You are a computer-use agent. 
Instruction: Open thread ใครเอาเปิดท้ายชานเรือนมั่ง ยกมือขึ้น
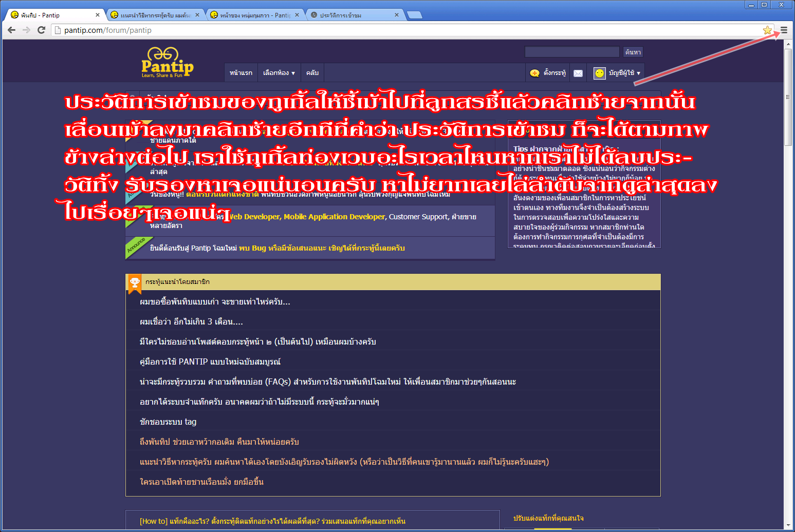click(201, 482)
